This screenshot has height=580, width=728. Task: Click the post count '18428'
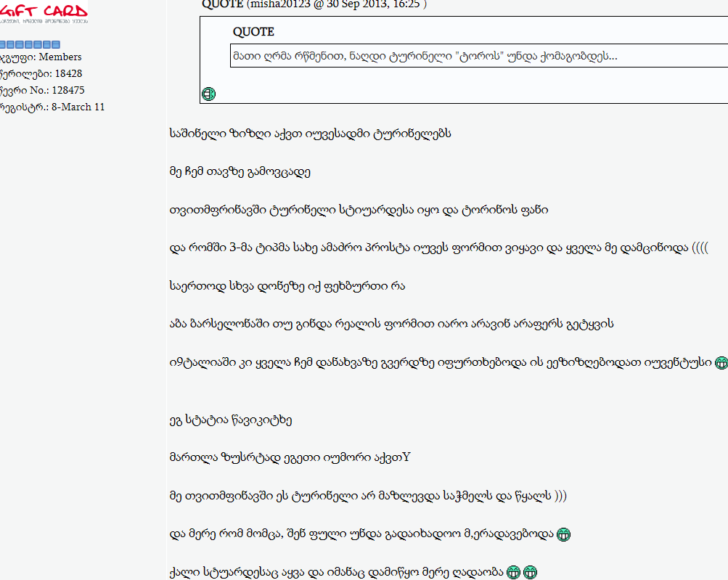click(x=68, y=73)
